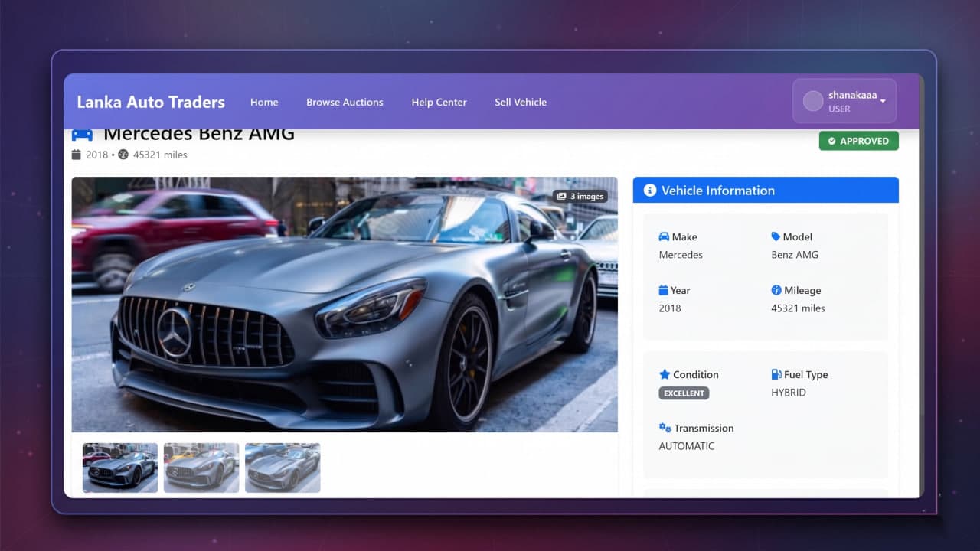
Task: Click the Vehicle Information header
Action: tap(766, 191)
